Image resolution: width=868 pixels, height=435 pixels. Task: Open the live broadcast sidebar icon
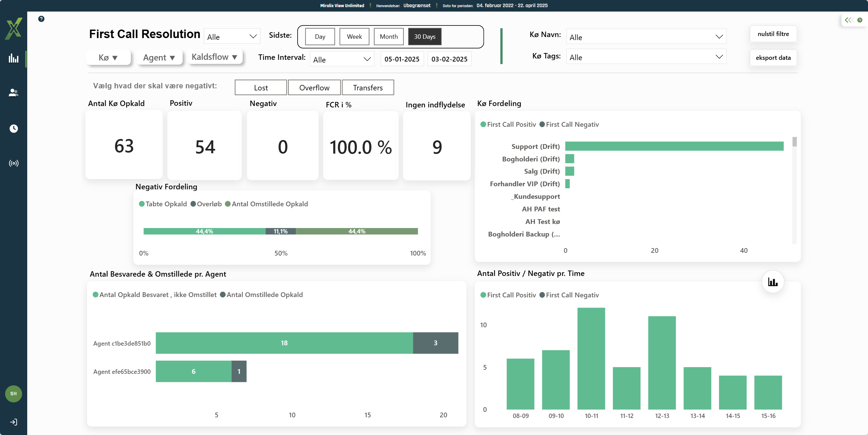14,163
